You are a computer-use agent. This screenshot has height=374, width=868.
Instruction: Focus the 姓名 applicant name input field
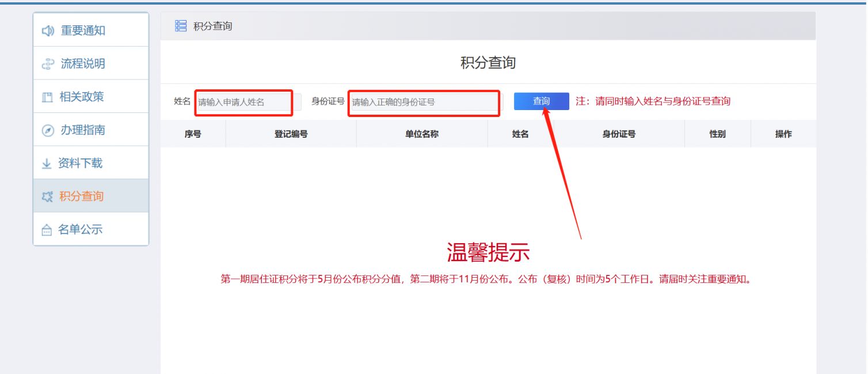pyautogui.click(x=246, y=103)
